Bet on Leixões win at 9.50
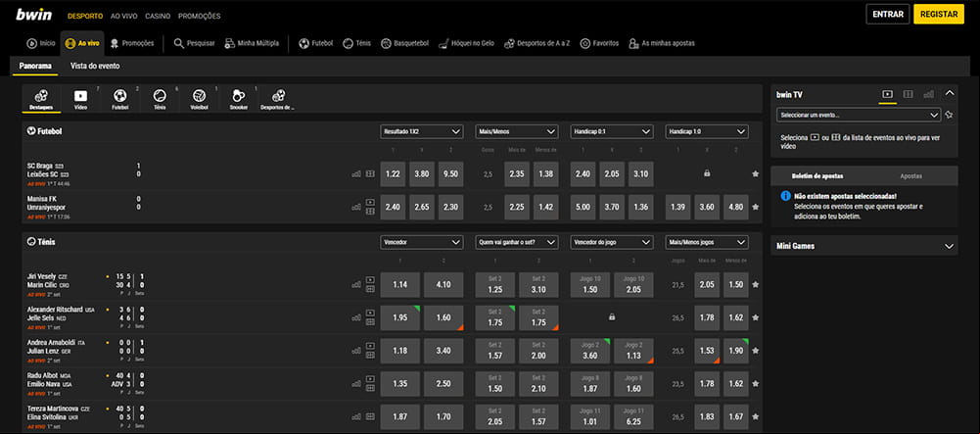The height and width of the screenshot is (434, 980). [450, 173]
